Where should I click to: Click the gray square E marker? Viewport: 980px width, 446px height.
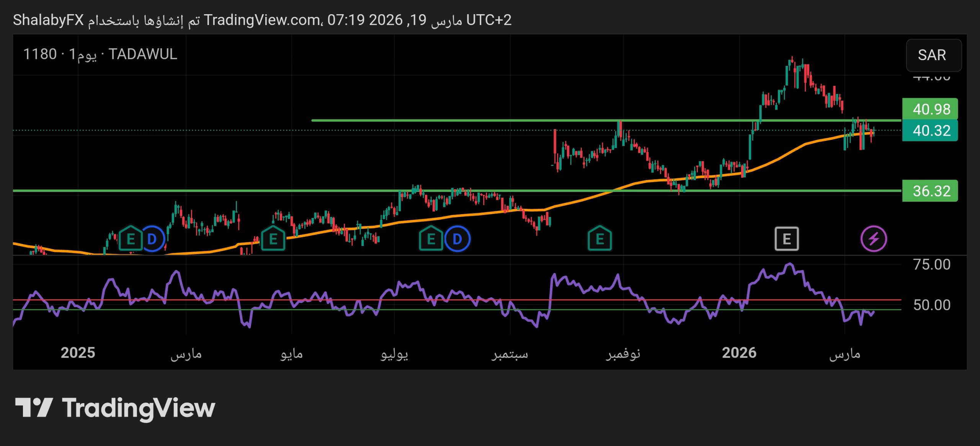786,239
